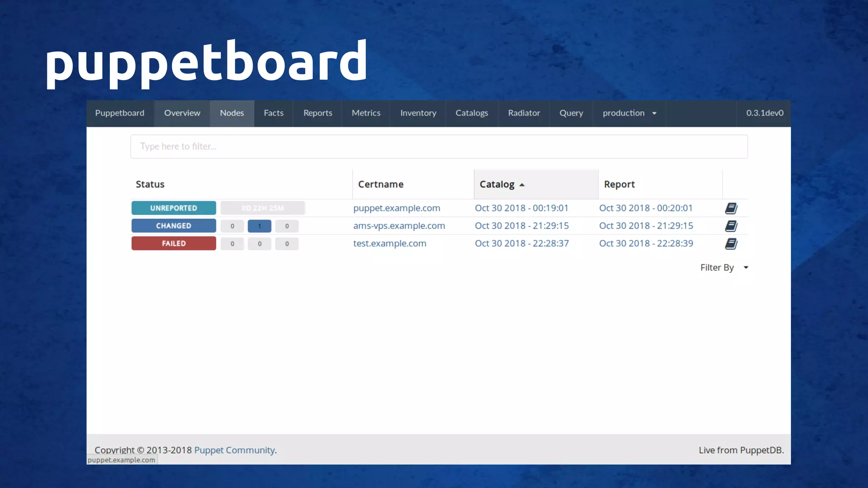Click the CHANGED status badge
The height and width of the screenshot is (488, 868).
point(174,226)
